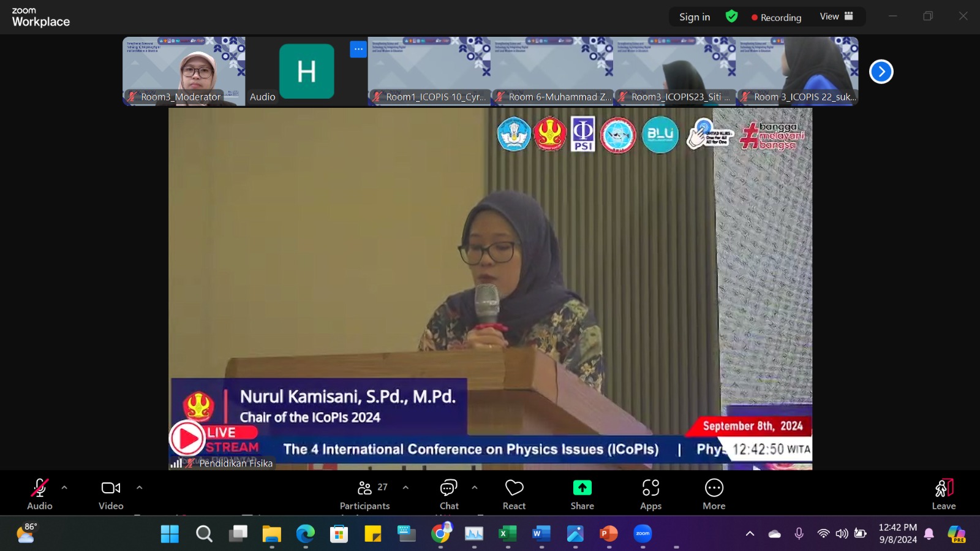Click the green encryption shield icon
The image size is (980, 551).
pyautogui.click(x=731, y=17)
